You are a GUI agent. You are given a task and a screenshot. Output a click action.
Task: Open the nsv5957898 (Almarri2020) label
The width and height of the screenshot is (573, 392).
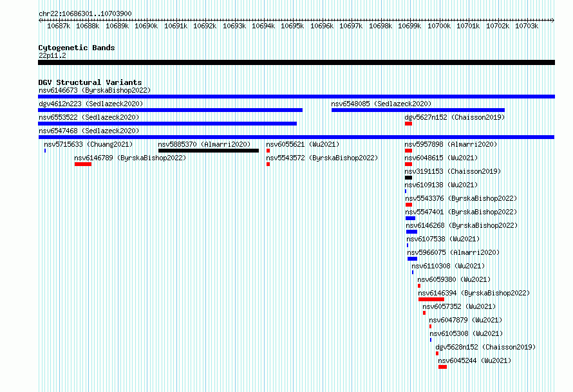[x=451, y=144]
